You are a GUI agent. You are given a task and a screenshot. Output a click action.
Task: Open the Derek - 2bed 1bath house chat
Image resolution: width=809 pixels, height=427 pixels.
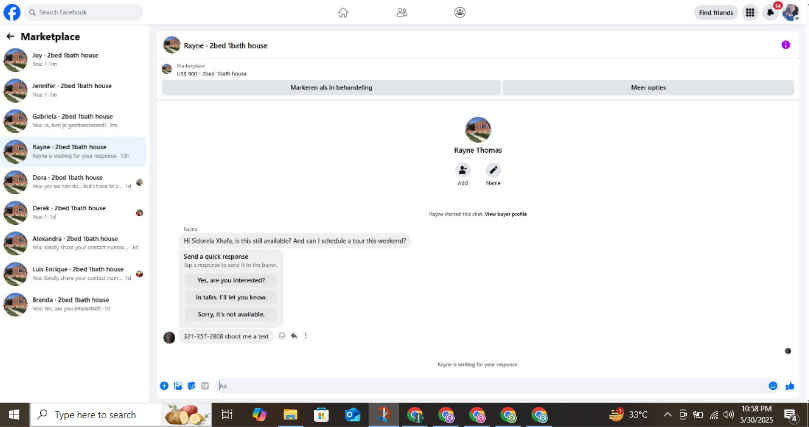point(73,212)
